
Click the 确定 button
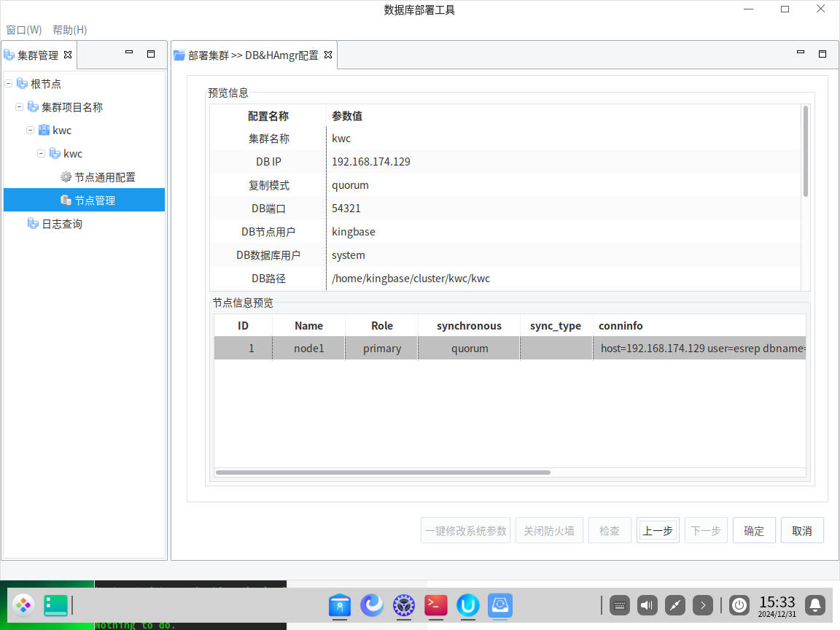(754, 531)
